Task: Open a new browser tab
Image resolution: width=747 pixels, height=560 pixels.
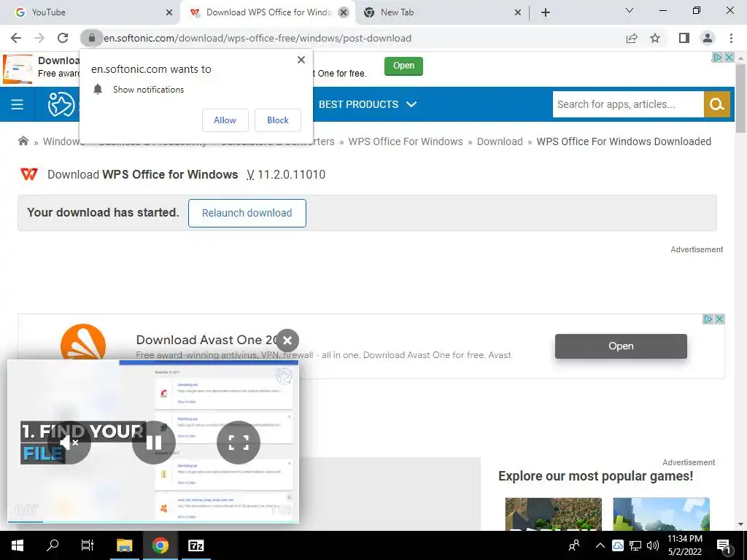Action: pyautogui.click(x=546, y=12)
